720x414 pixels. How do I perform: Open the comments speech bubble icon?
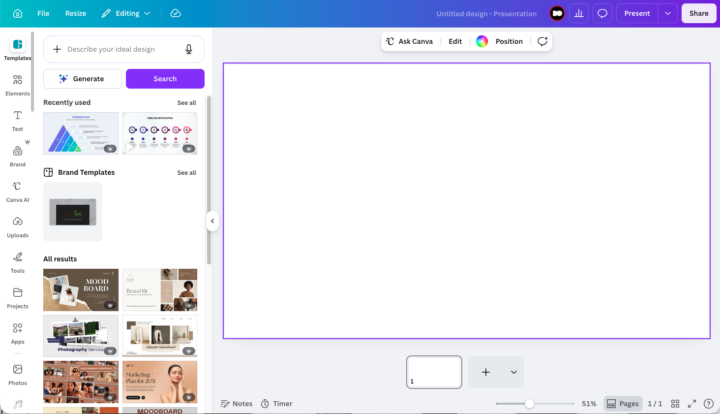602,13
